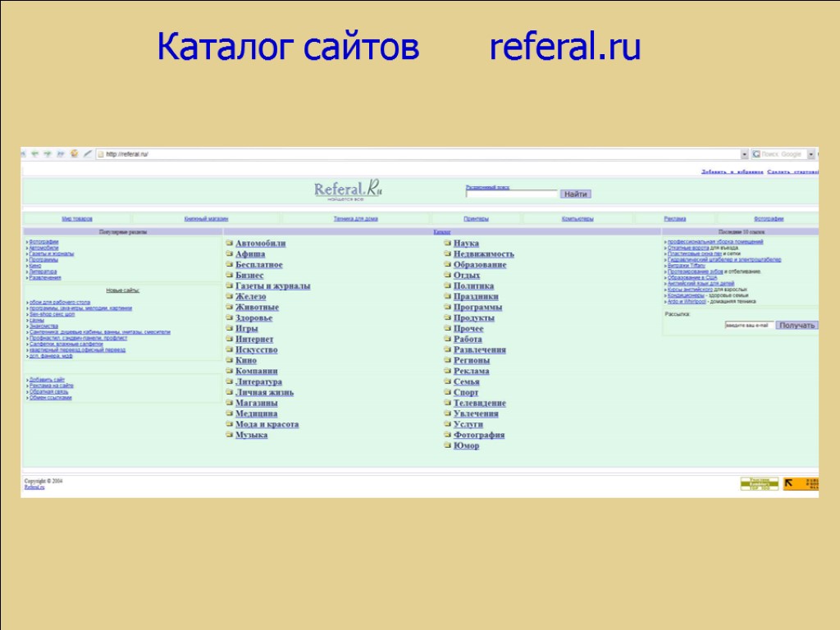Image resolution: width=840 pixels, height=630 pixels.
Task: Click the page icon before http://referal.ru/
Action: click(x=101, y=154)
